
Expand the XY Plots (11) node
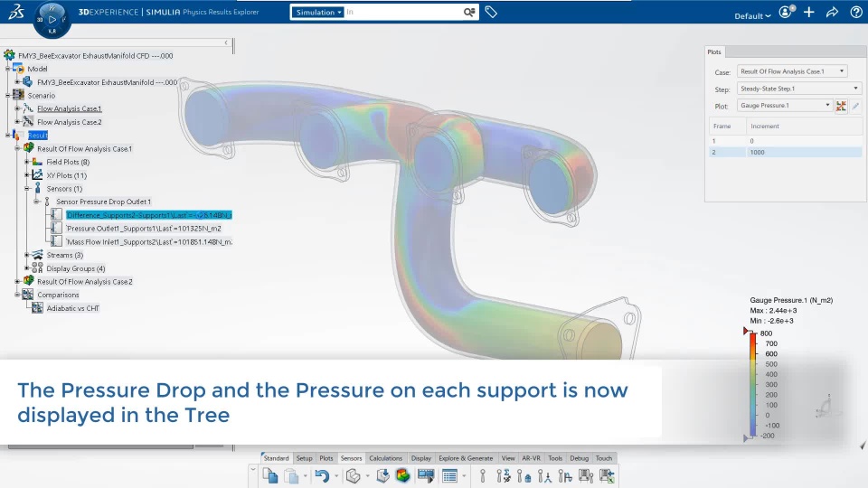pos(27,175)
